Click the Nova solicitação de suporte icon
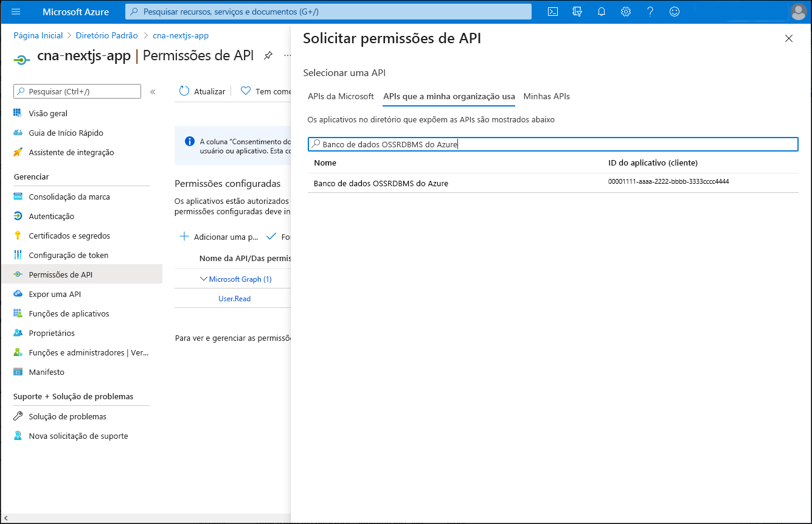Viewport: 812px width, 524px height. pos(18,436)
